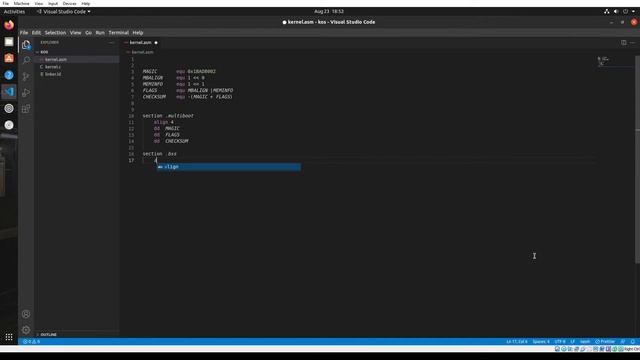Select linker.ld in the Explorer tree

point(77,74)
